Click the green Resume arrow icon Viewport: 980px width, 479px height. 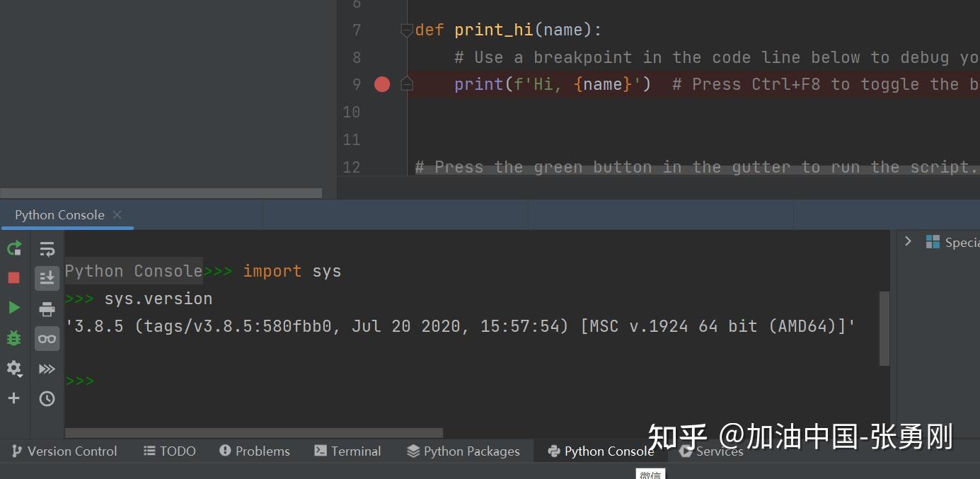point(14,308)
